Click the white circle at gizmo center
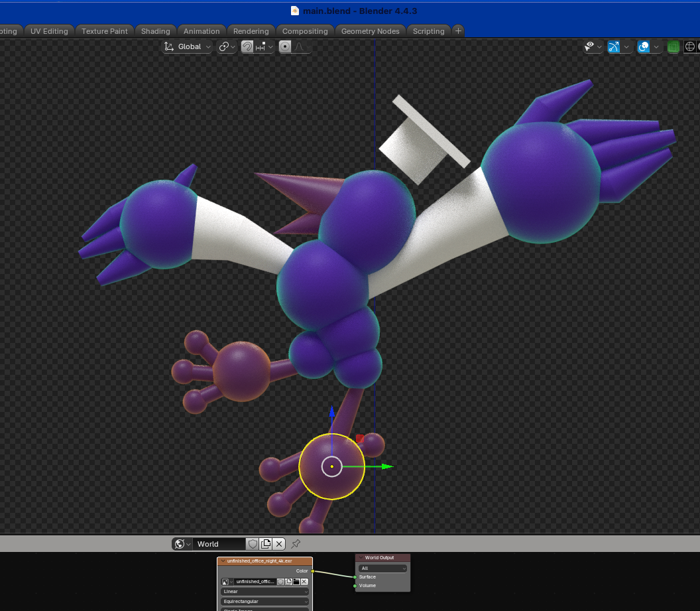This screenshot has height=611, width=700. coord(331,467)
